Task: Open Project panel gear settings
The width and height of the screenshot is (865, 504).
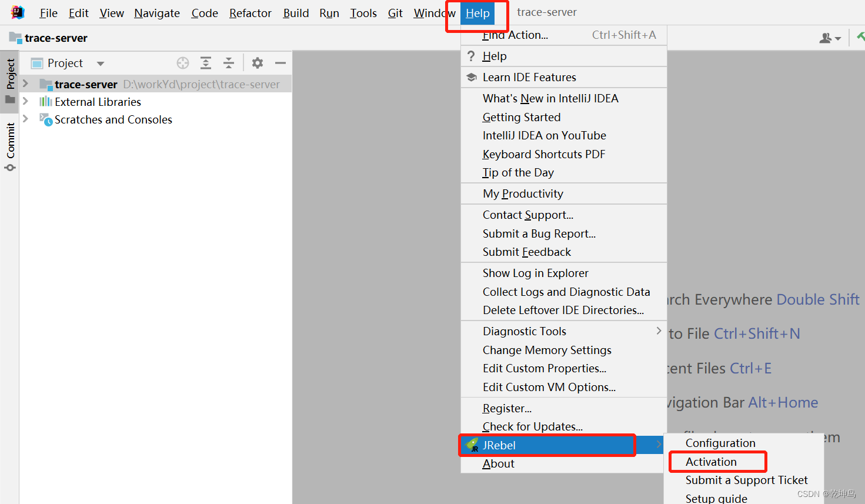Action: click(x=258, y=63)
